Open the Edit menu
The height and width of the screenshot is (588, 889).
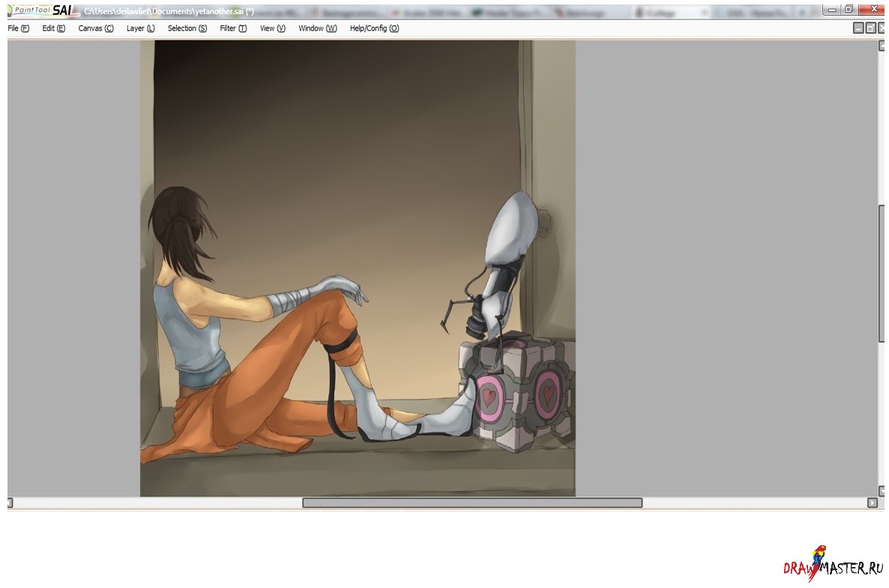click(x=53, y=28)
